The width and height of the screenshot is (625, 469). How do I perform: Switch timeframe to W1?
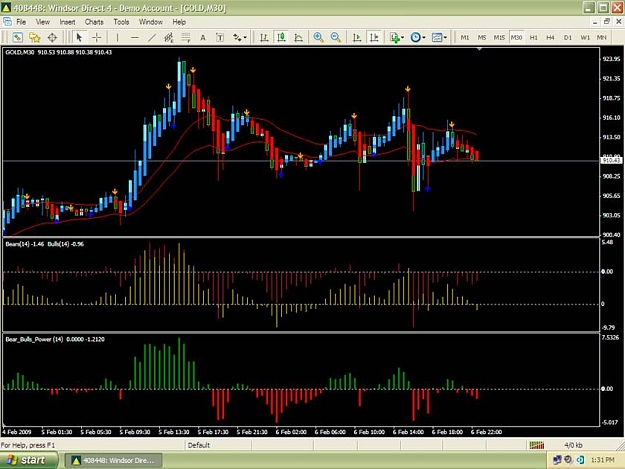point(585,37)
